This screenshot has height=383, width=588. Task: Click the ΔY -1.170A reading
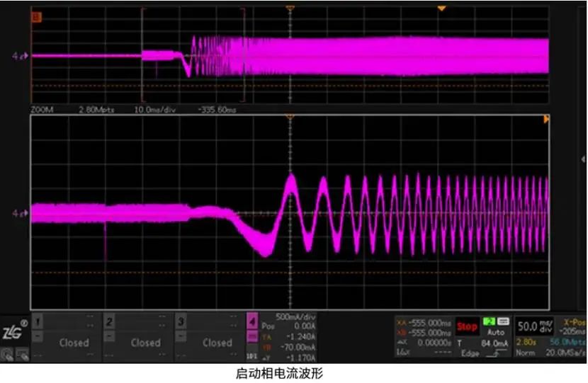click(x=301, y=358)
